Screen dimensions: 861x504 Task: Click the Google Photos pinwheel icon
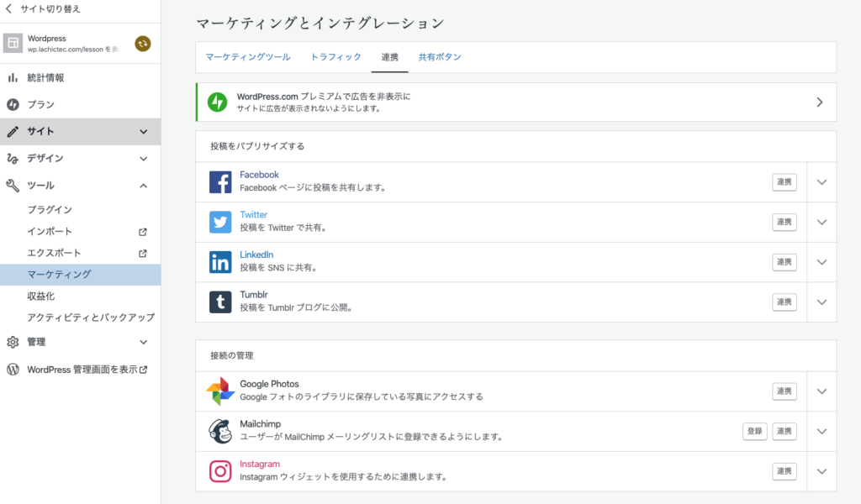tap(220, 391)
